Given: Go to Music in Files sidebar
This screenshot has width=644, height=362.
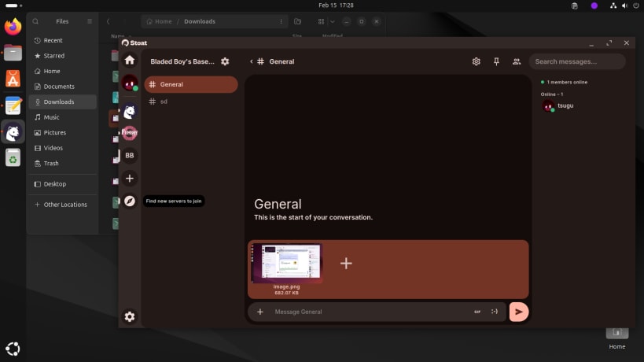Looking at the screenshot, I should coord(62,117).
